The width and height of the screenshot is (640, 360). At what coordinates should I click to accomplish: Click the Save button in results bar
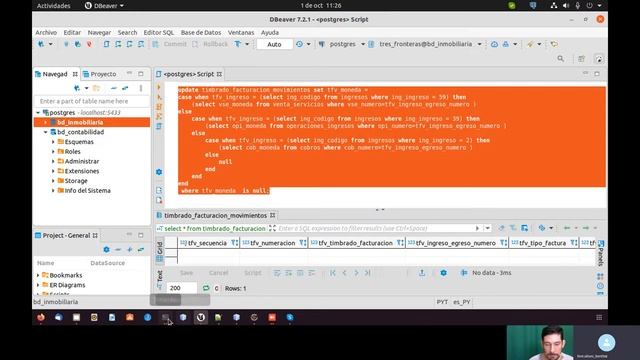pyautogui.click(x=186, y=273)
